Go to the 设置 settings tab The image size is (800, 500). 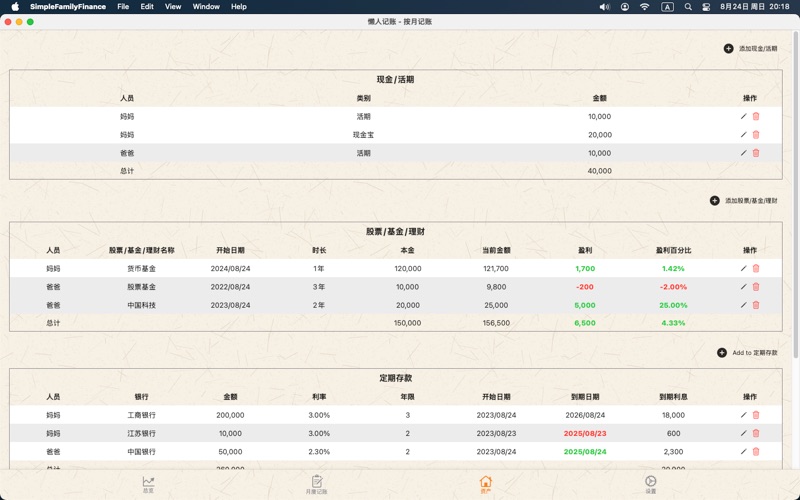click(x=650, y=485)
